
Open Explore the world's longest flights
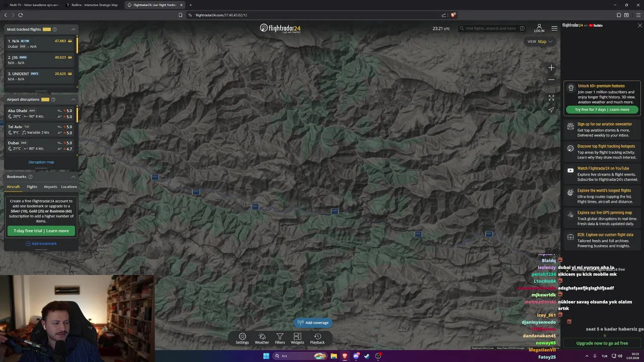tap(602, 196)
